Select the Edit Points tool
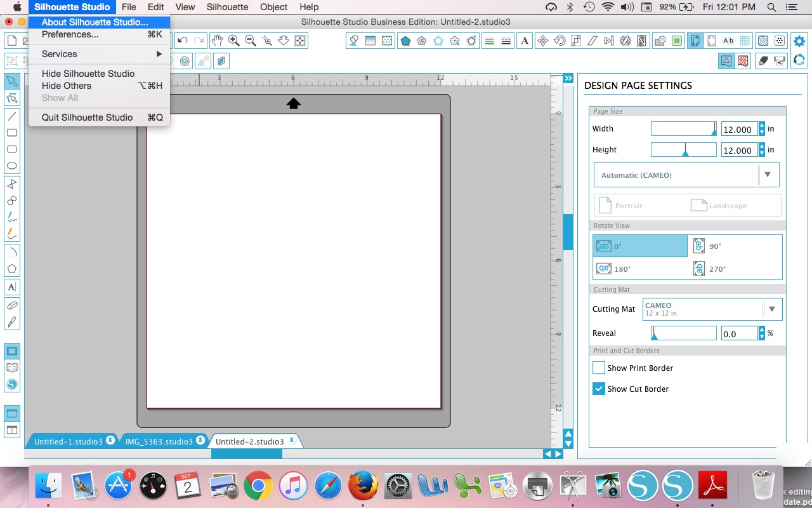Viewport: 812px width, 508px height. (11, 98)
